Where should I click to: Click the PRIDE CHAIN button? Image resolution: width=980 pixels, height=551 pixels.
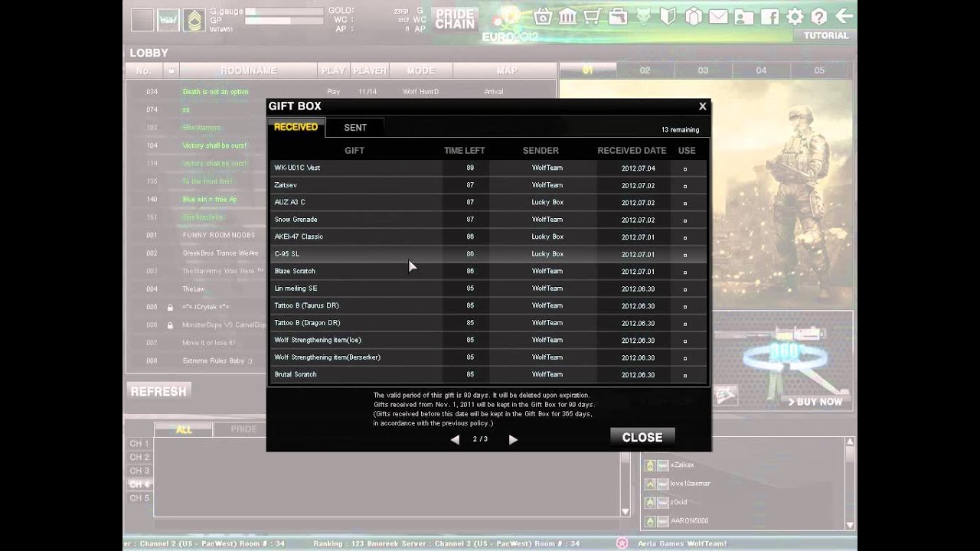click(x=456, y=19)
